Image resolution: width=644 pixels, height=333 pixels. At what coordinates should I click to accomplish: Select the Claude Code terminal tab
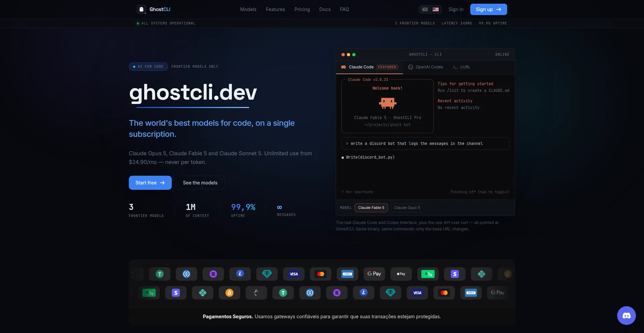point(369,67)
